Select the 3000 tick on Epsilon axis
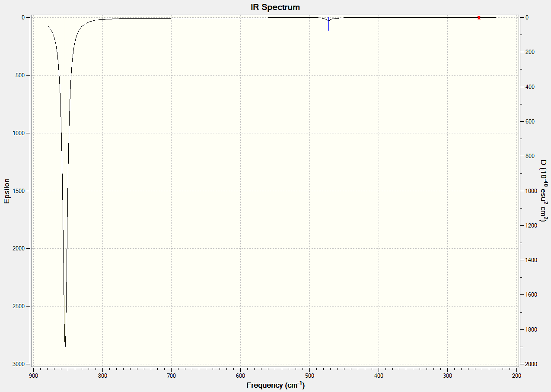This screenshot has height=392, width=551. pos(19,364)
